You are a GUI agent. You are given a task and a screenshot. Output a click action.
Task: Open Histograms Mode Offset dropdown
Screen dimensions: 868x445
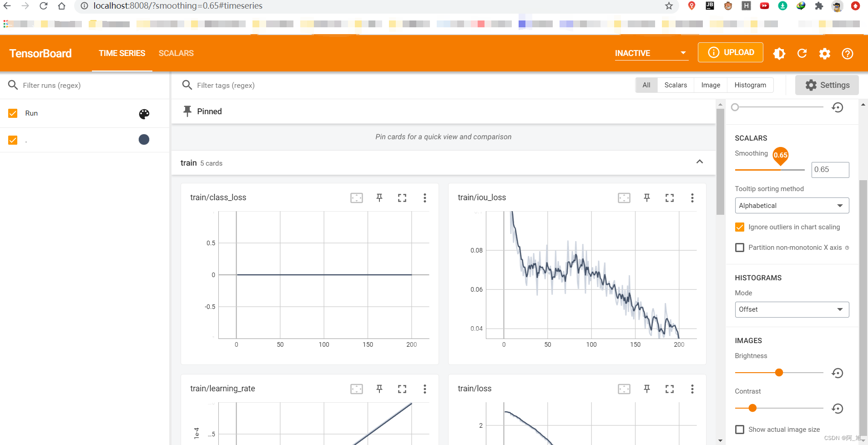click(x=792, y=309)
